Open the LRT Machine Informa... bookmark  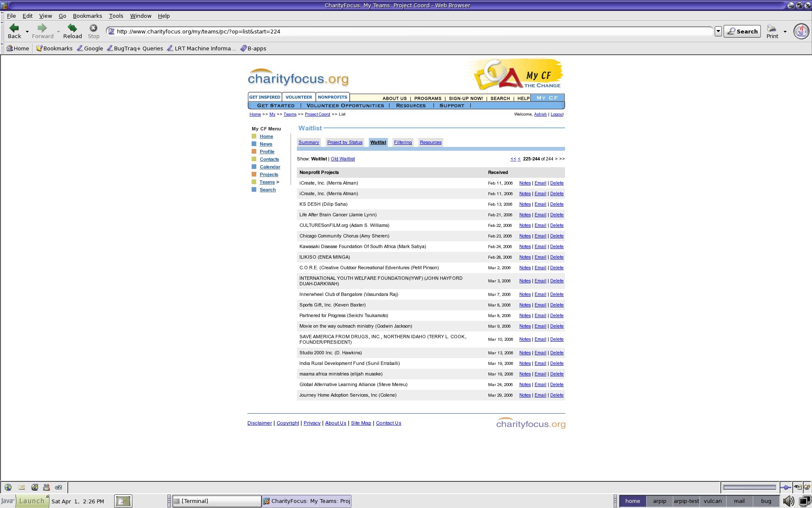click(x=202, y=48)
